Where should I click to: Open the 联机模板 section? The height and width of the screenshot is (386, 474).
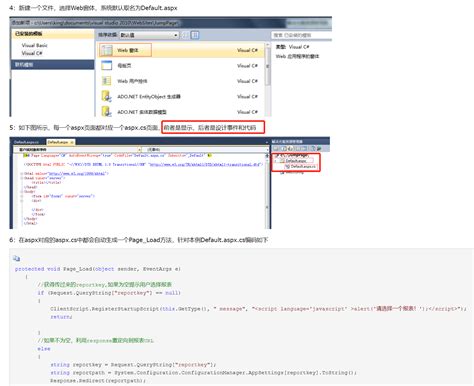52,64
